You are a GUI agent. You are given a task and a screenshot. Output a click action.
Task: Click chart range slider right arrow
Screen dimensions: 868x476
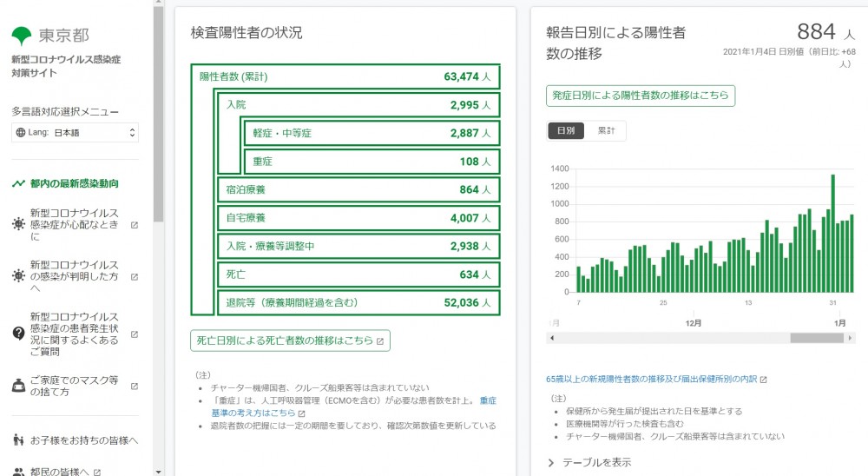point(851,338)
